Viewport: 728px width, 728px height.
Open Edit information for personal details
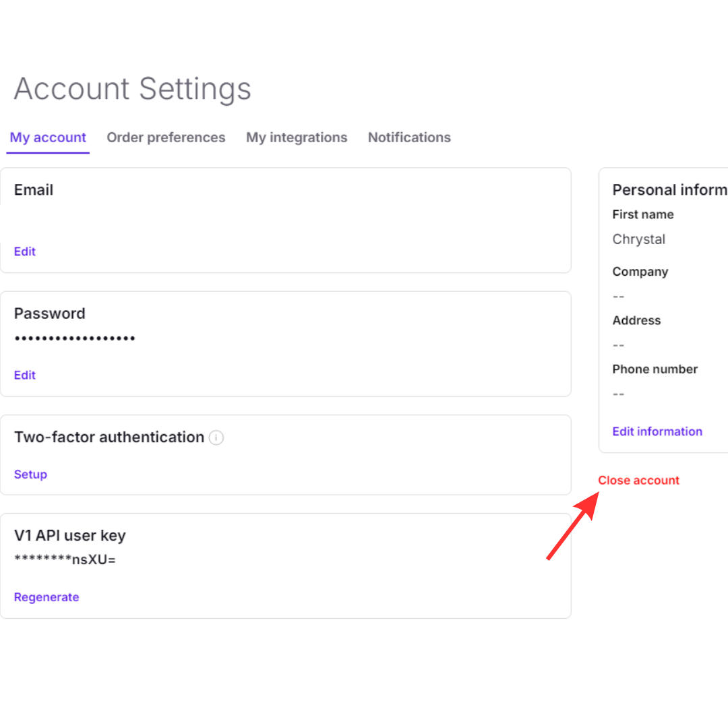[657, 431]
